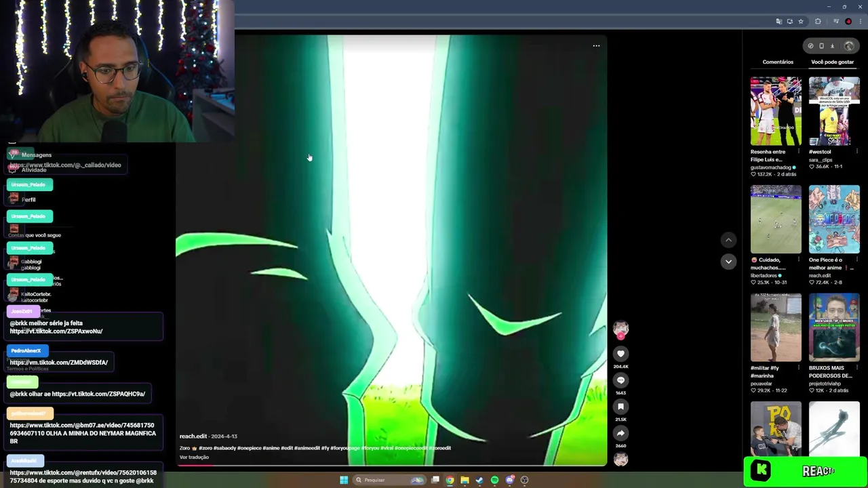
Task: Click the download icon in top pill
Action: pos(832,46)
